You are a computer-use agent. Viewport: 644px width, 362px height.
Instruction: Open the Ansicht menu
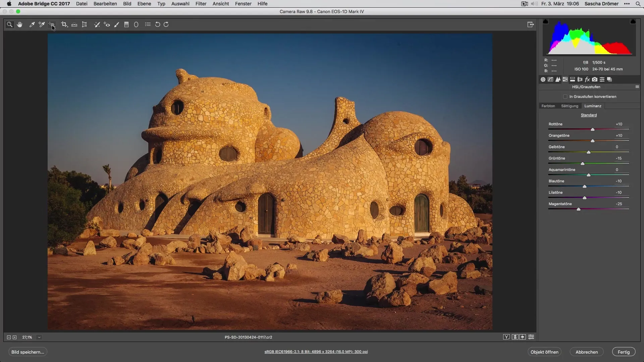click(x=221, y=4)
